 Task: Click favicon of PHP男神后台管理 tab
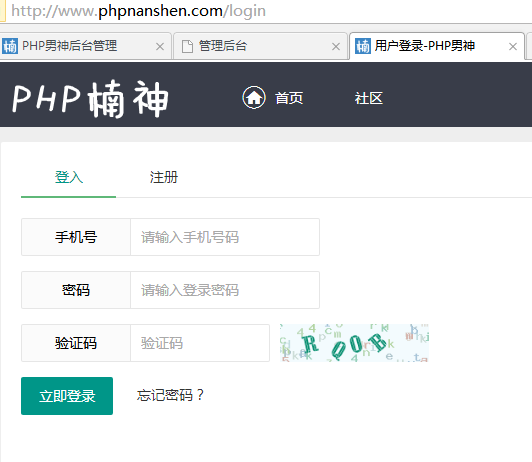click(10, 46)
